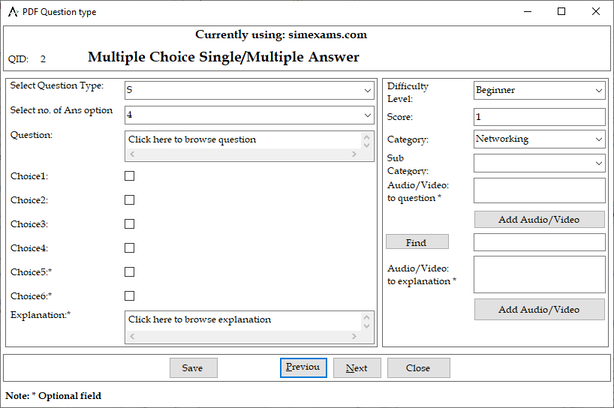Add Audio/Video to the question

pos(539,219)
